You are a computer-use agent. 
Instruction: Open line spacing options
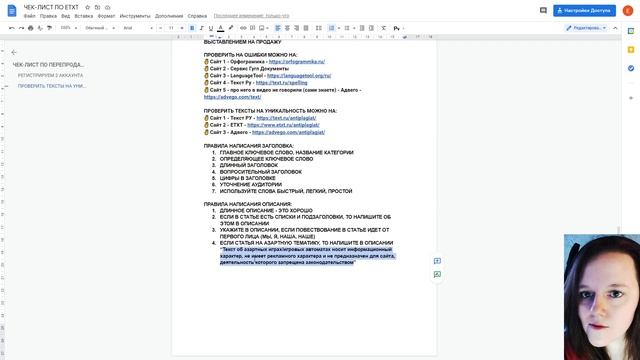point(318,28)
